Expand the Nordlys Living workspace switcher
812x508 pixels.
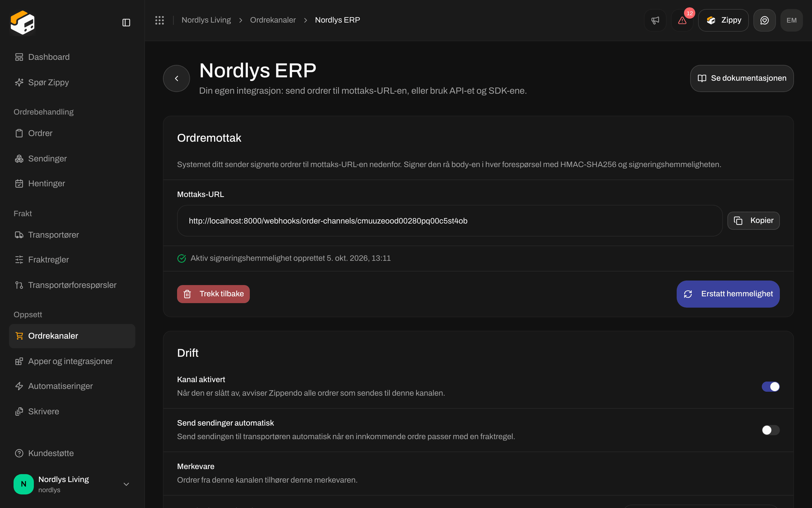[x=72, y=484]
